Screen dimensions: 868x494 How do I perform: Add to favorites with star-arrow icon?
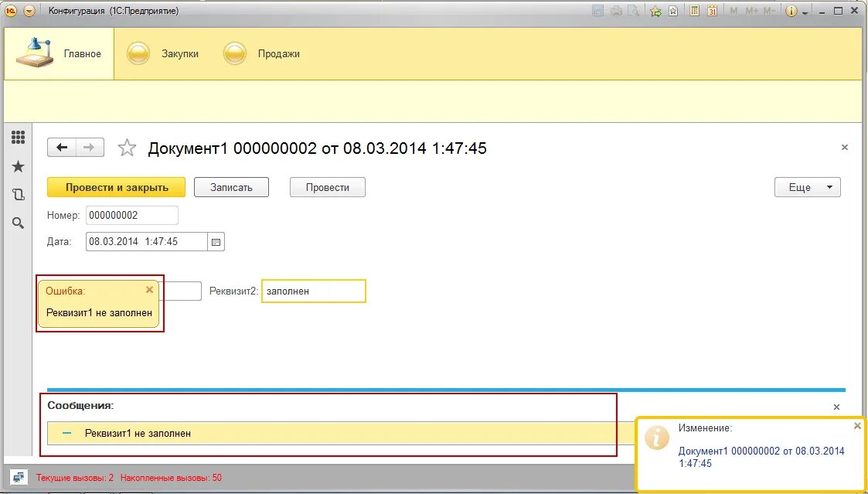pos(656,11)
